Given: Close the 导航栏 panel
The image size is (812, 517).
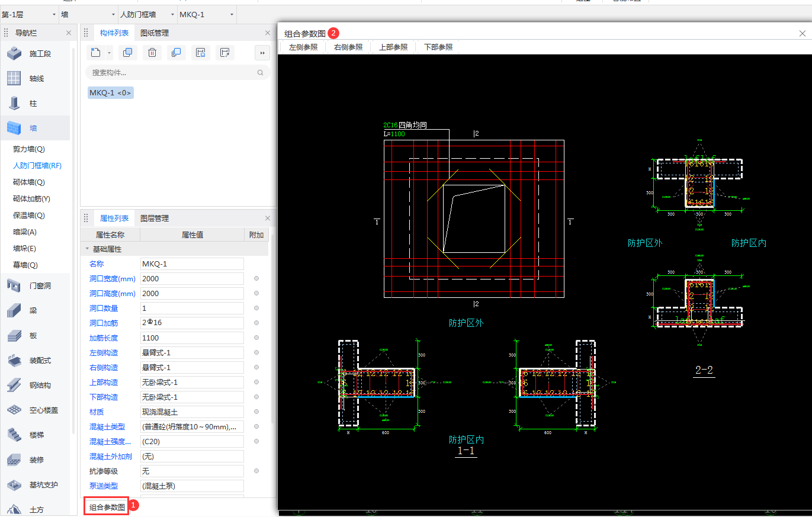Looking at the screenshot, I should 69,33.
